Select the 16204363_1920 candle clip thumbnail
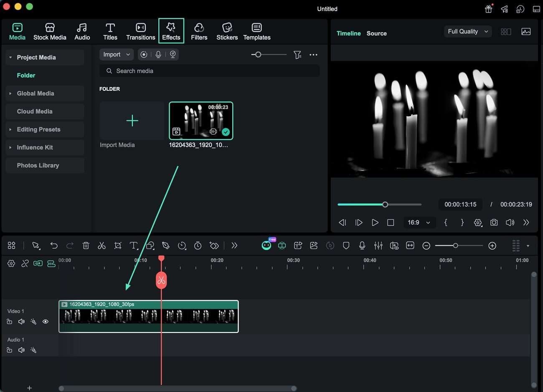The image size is (543, 392). [201, 121]
